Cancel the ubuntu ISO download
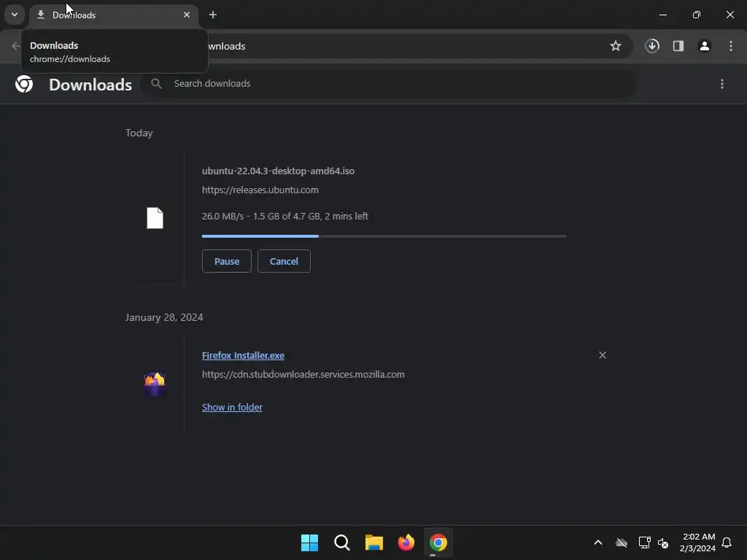 tap(284, 261)
